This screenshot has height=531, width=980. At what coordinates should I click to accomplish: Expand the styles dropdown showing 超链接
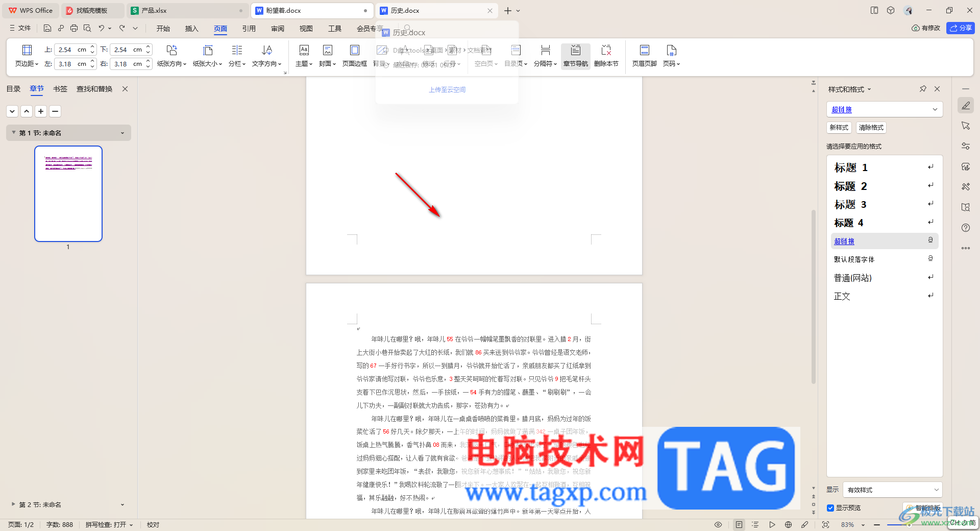coord(935,109)
